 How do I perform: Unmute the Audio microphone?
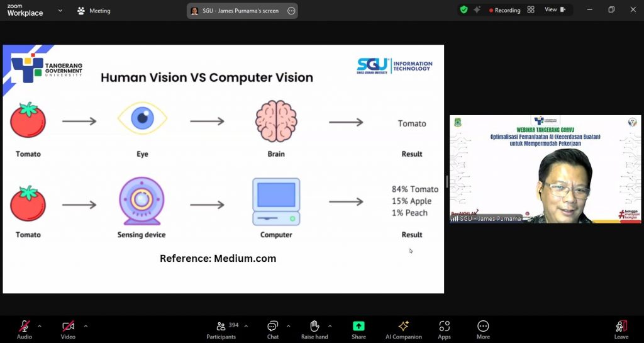point(25,330)
